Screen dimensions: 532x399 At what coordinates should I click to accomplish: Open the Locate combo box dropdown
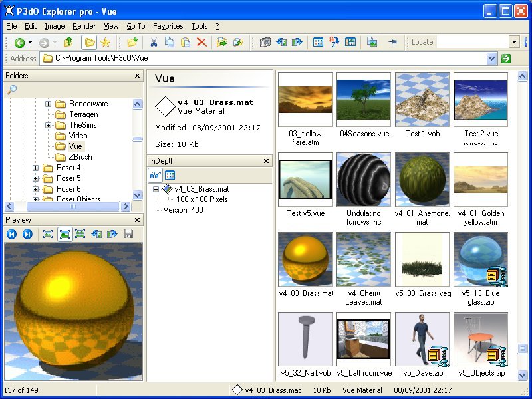coord(514,42)
